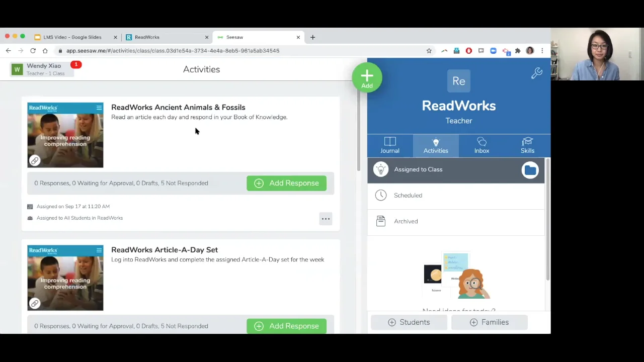Open the Scheduled activities list

tap(456, 196)
